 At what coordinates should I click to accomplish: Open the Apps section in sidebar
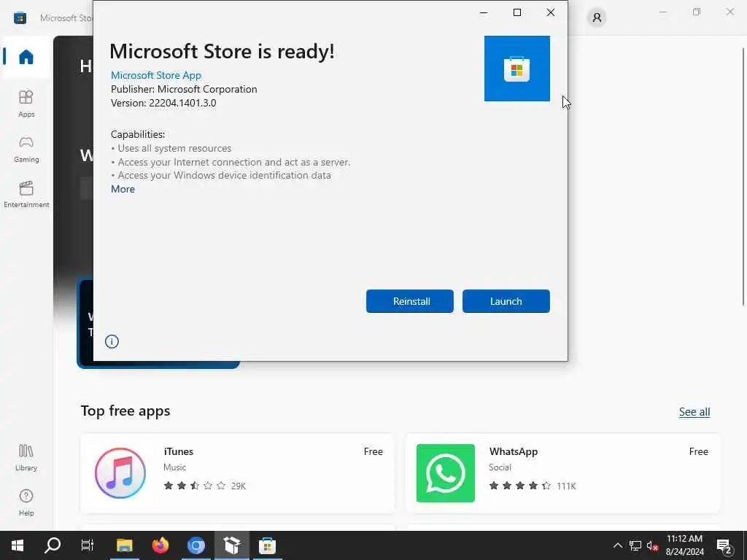coord(26,104)
